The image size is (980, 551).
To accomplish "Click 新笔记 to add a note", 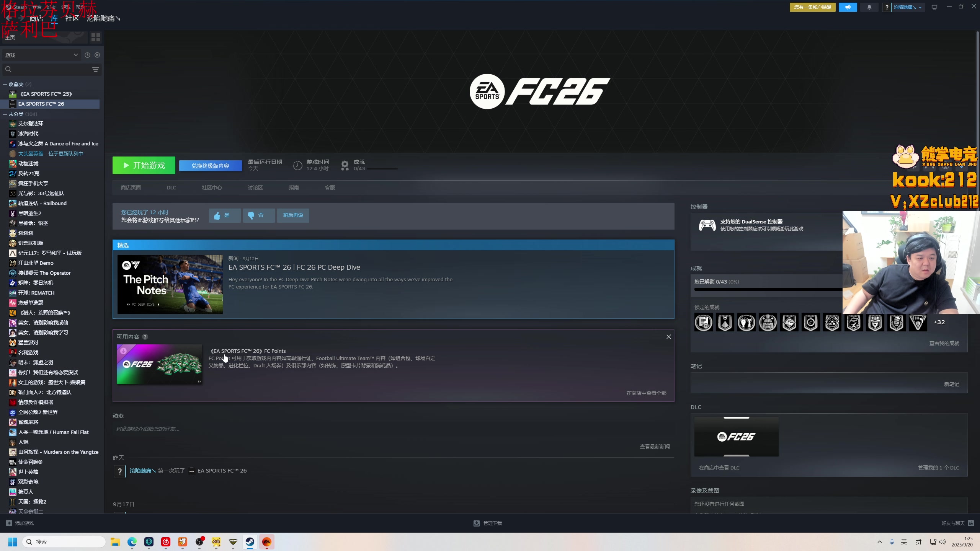I will pyautogui.click(x=952, y=384).
